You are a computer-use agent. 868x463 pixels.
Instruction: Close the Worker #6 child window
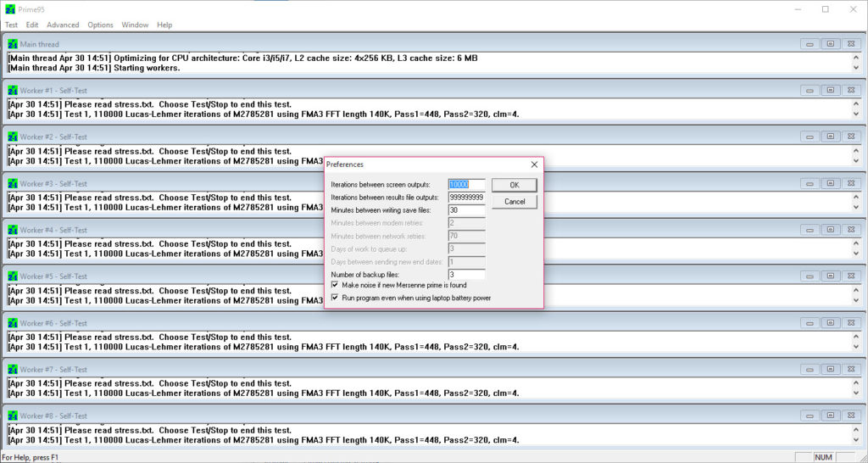pos(851,323)
